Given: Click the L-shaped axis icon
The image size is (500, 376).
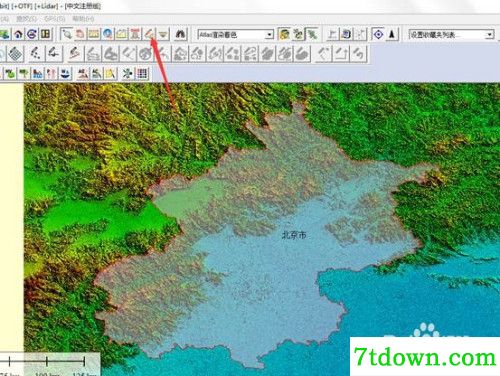Looking at the screenshot, I should [332, 34].
